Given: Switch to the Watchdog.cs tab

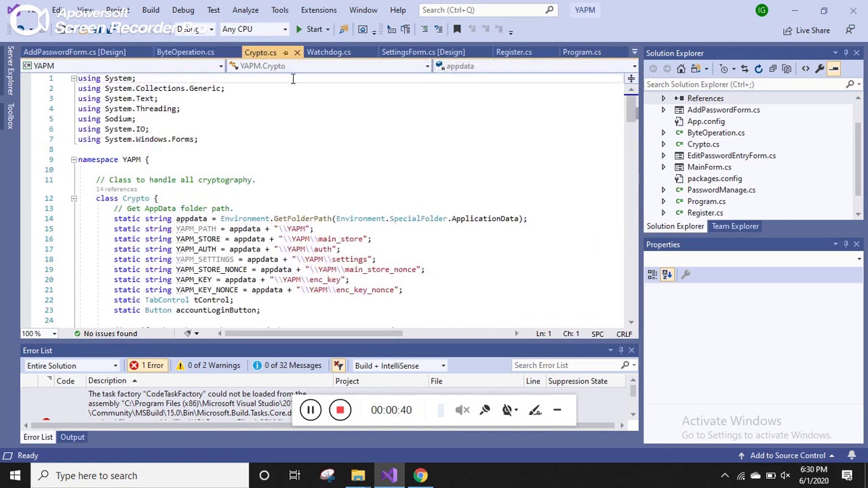Looking at the screenshot, I should coord(329,52).
